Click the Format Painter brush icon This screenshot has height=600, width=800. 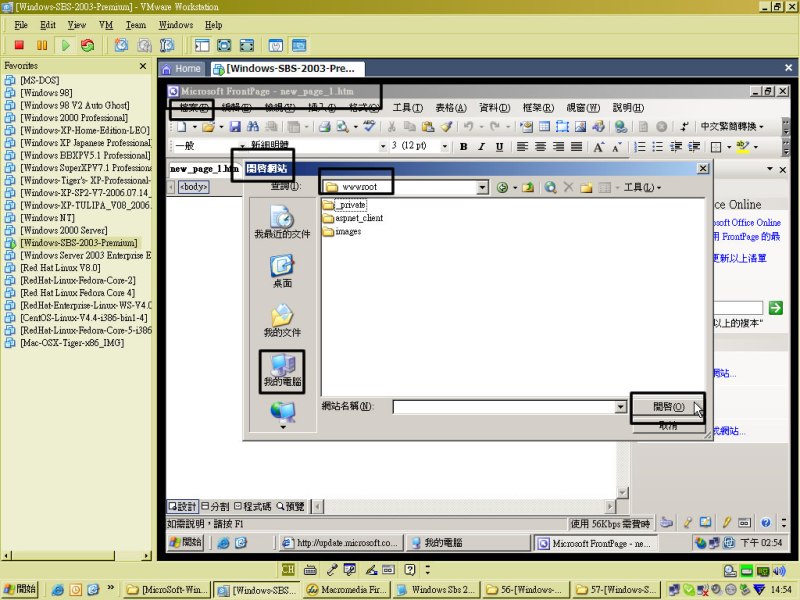click(x=446, y=127)
